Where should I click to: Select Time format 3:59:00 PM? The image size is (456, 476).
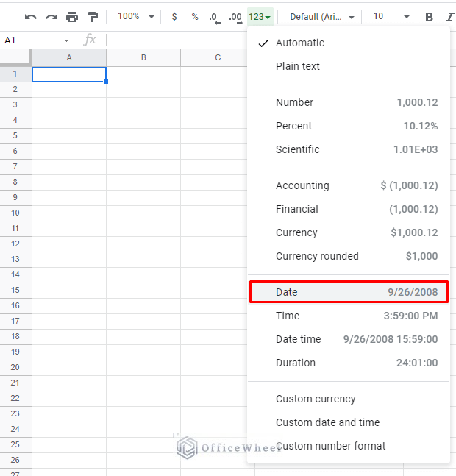point(349,316)
